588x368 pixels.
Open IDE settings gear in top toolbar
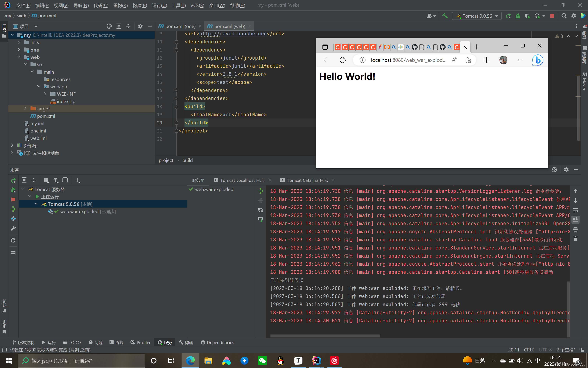point(574,16)
